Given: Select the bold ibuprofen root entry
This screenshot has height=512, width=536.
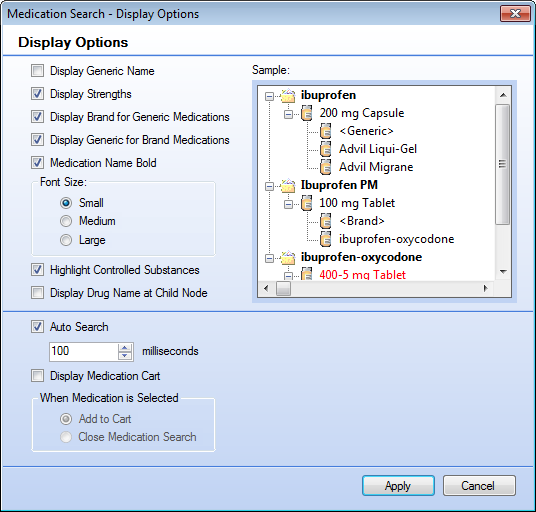Looking at the screenshot, I should [x=328, y=95].
